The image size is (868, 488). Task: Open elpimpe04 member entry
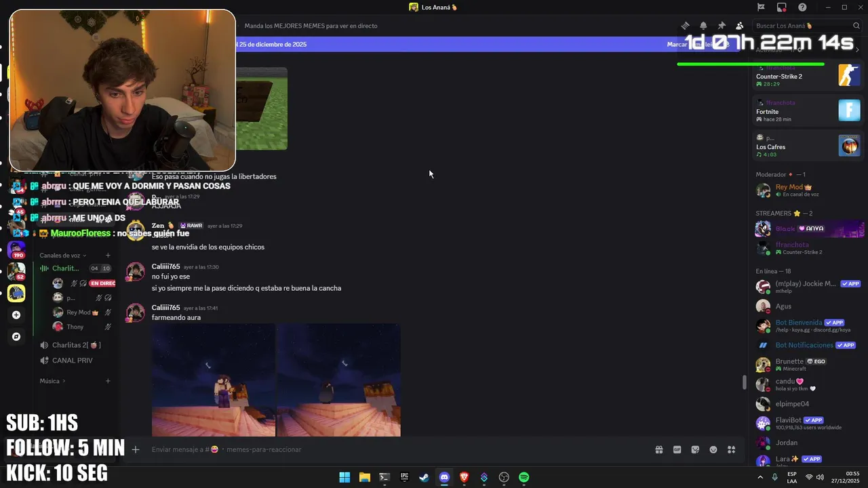(x=808, y=404)
